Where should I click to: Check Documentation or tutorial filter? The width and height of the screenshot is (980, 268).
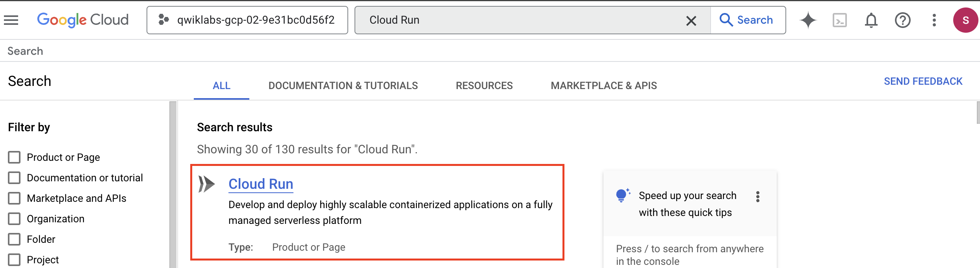click(14, 178)
